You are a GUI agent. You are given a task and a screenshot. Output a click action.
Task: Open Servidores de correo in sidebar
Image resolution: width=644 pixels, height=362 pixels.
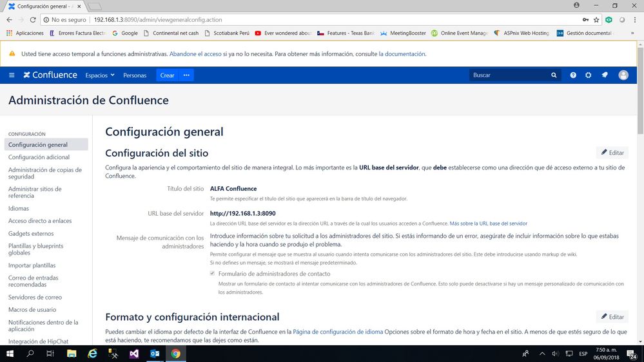(x=35, y=297)
